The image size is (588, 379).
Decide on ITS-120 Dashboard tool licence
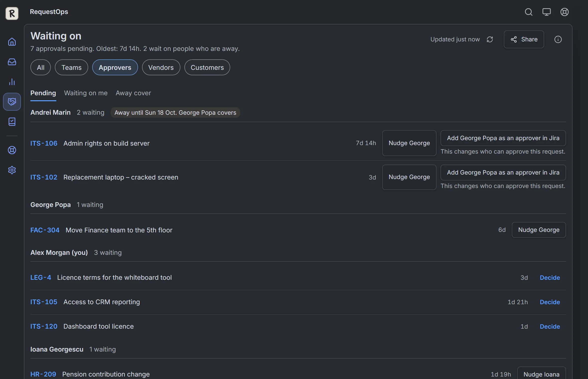[550, 327]
